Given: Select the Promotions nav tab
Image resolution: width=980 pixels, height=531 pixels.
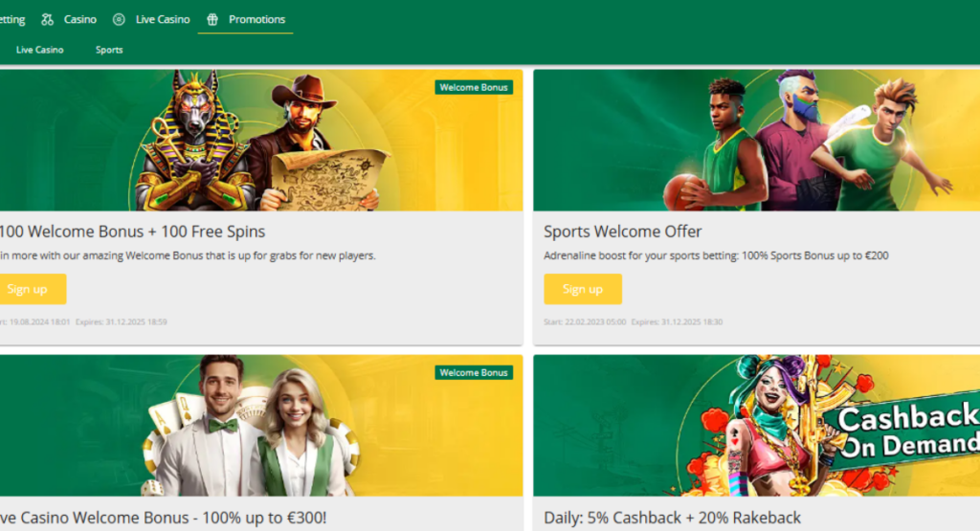Looking at the screenshot, I should pyautogui.click(x=246, y=19).
